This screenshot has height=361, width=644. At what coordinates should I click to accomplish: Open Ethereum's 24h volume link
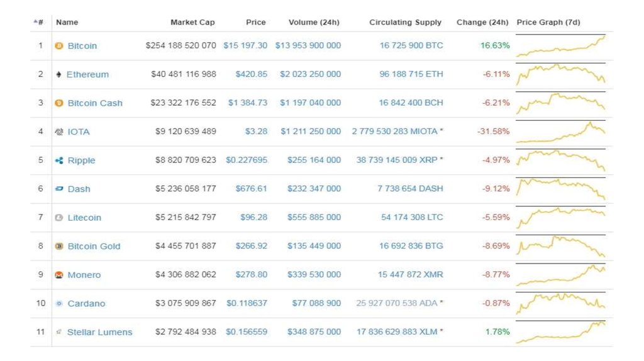pyautogui.click(x=311, y=74)
